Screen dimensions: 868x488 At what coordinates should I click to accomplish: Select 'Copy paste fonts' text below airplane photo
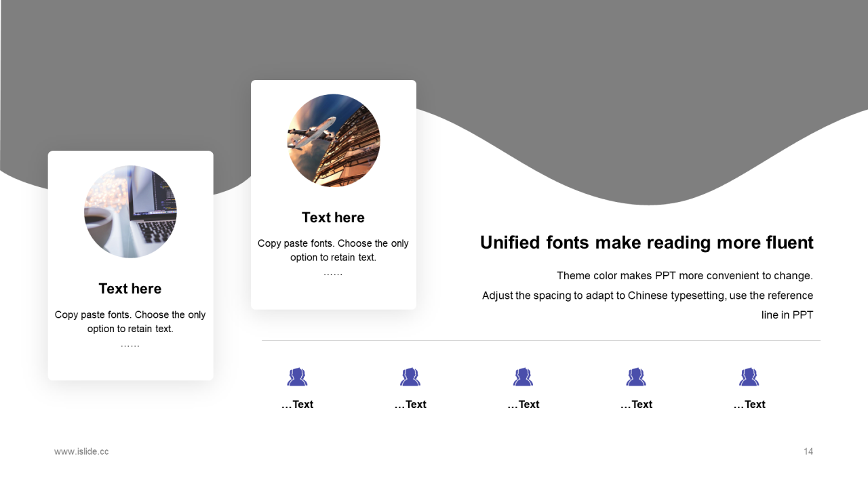click(333, 250)
